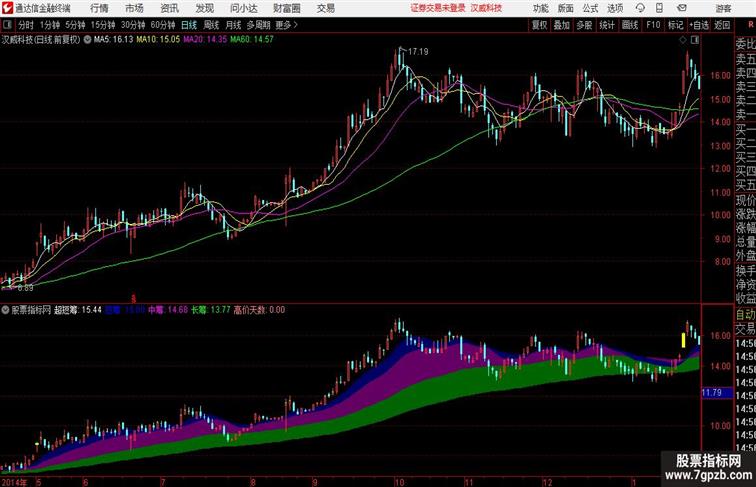Image resolution: width=756 pixels, height=487 pixels.
Task: Expand the 更多 period options
Action: pos(286,25)
